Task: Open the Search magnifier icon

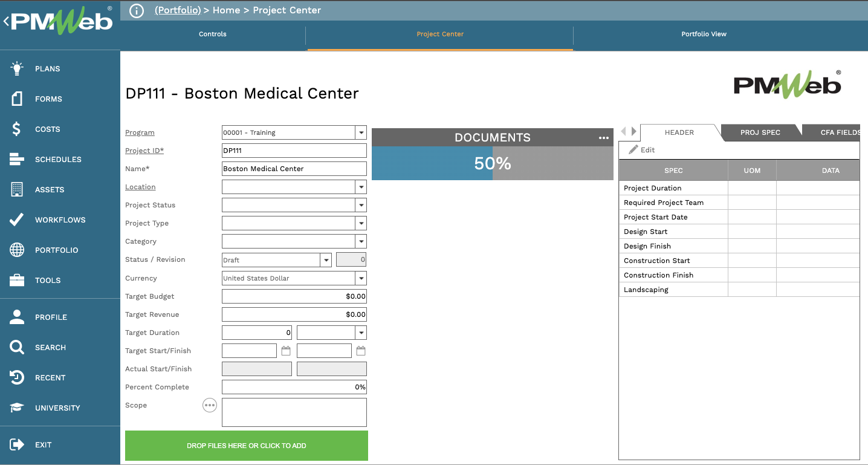Action: (x=17, y=347)
